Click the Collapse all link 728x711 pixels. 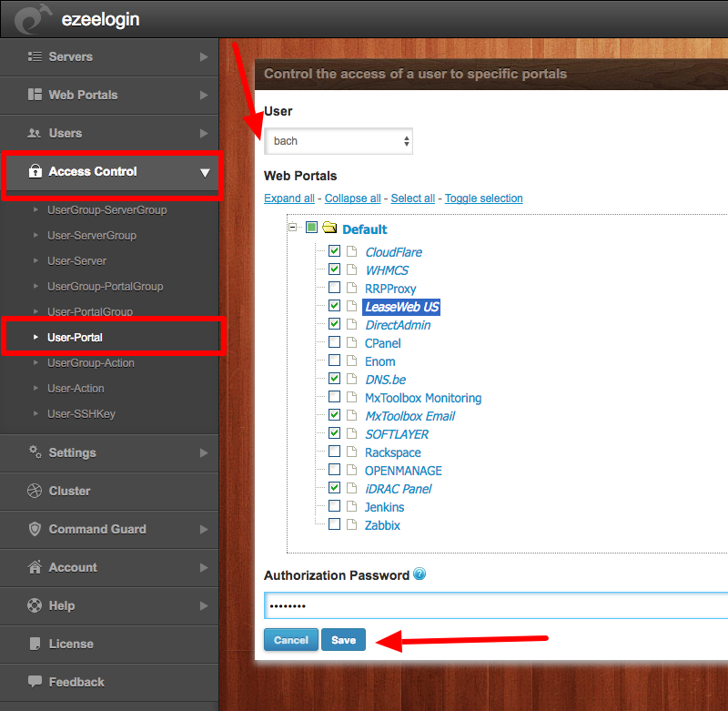coord(352,198)
